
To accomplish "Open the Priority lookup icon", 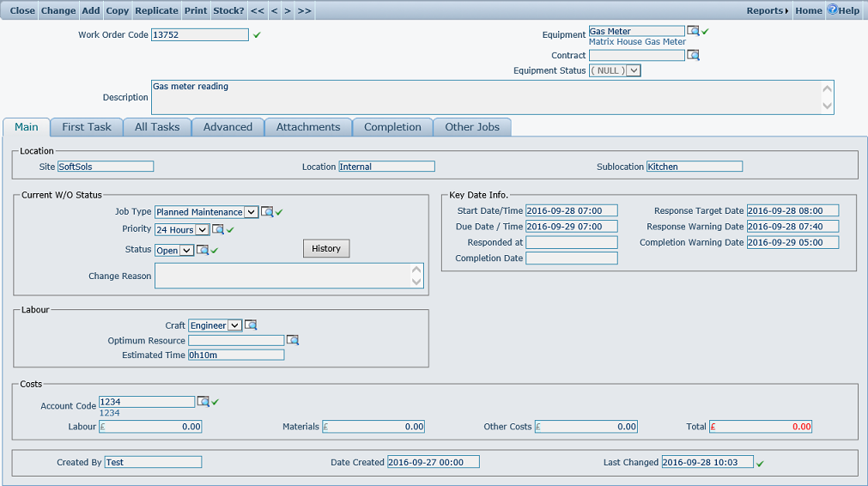I will point(218,229).
